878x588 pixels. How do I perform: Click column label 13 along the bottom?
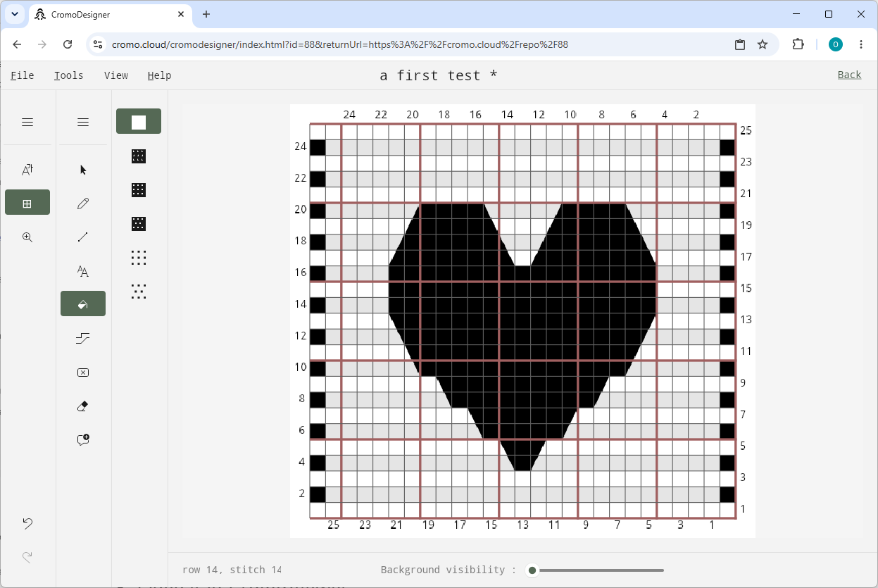pyautogui.click(x=522, y=525)
